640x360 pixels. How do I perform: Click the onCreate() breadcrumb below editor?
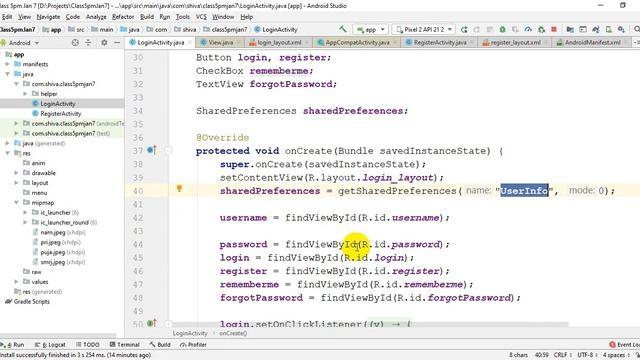(233, 333)
